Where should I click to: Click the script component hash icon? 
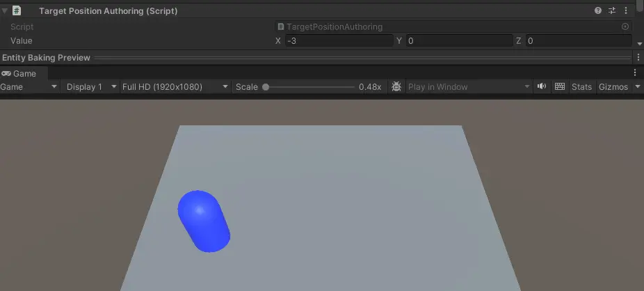(x=17, y=10)
